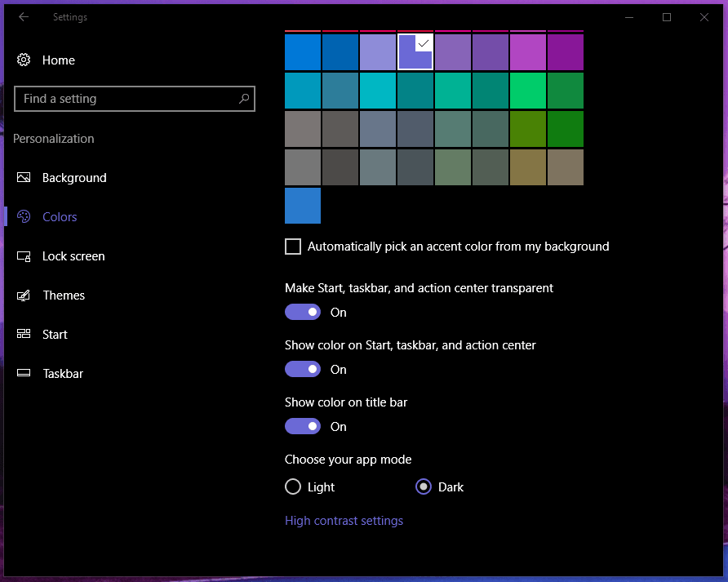Enable automatic accent color checkbox

(x=293, y=247)
